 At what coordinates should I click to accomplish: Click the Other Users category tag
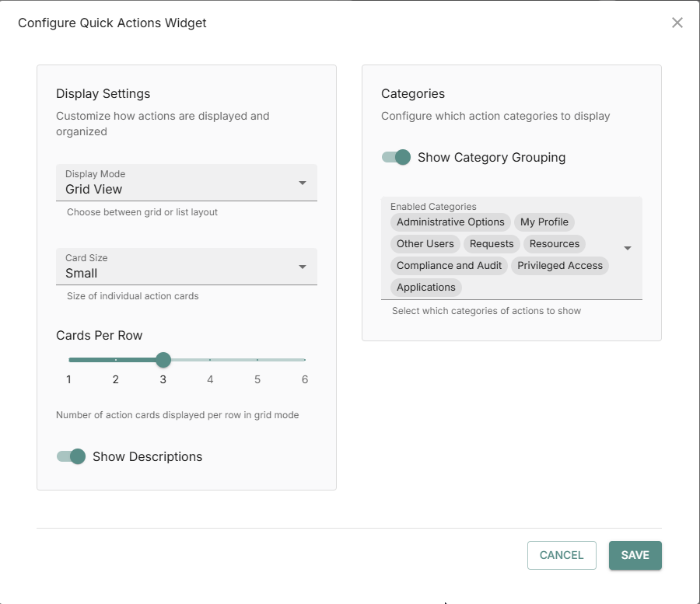coord(425,243)
